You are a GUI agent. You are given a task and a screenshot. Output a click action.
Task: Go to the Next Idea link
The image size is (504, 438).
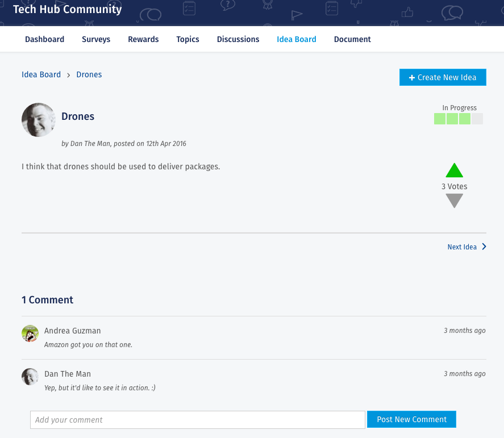462,247
